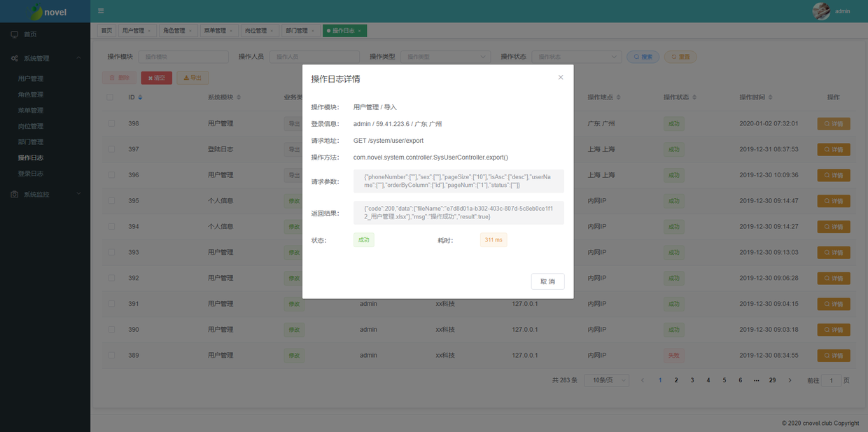The height and width of the screenshot is (432, 868).
Task: Switch to the 菜单管理 tab
Action: pos(218,31)
